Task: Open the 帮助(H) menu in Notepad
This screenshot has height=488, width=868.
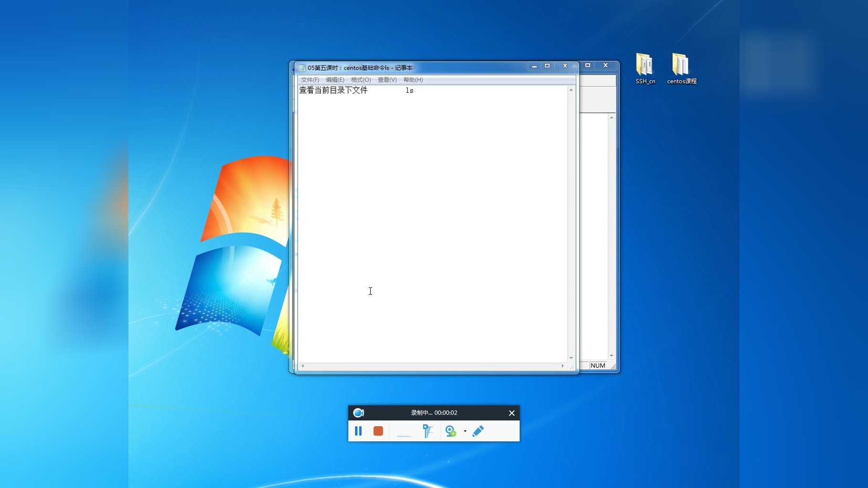Action: coord(413,80)
